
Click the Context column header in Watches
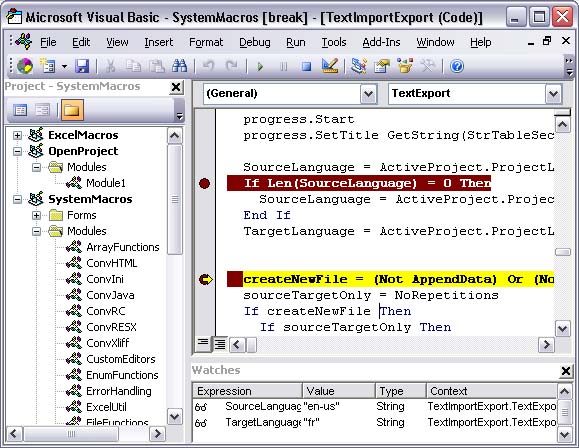click(x=492, y=391)
